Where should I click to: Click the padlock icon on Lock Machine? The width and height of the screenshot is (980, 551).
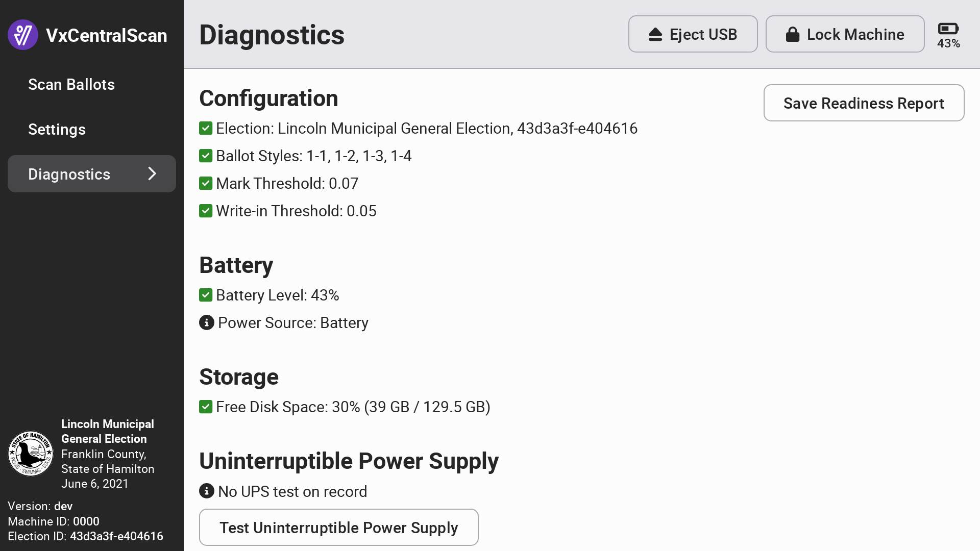792,35
